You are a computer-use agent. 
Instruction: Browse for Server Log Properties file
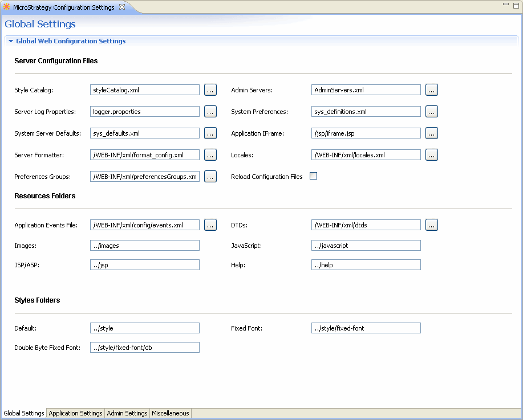coord(210,111)
